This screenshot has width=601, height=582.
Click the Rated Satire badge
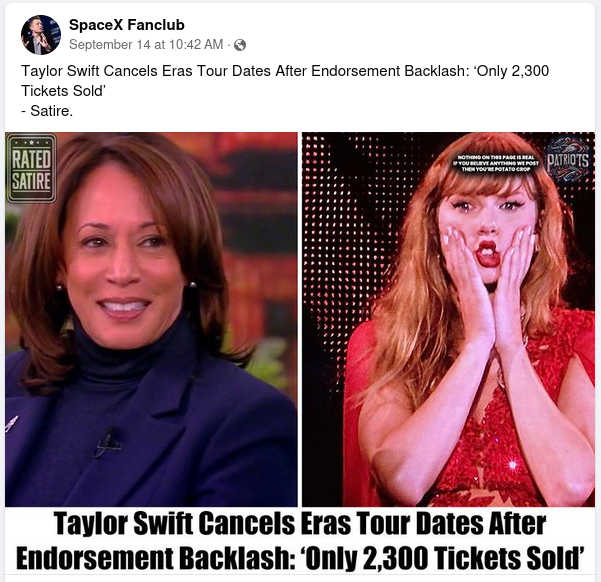pos(31,168)
